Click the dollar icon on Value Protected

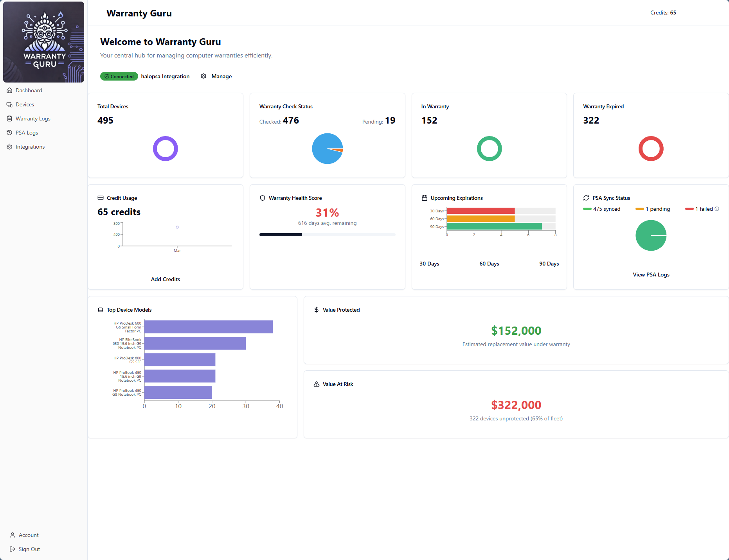click(x=316, y=309)
